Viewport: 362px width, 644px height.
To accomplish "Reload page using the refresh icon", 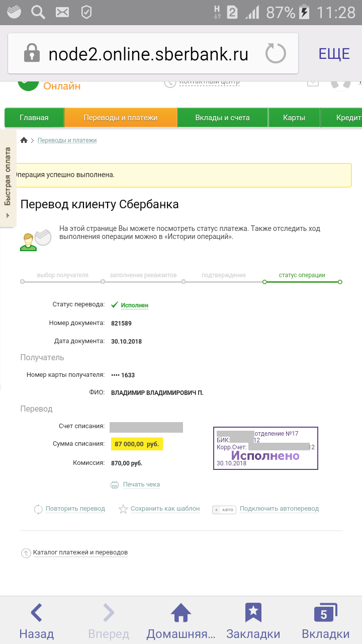I will (x=276, y=53).
